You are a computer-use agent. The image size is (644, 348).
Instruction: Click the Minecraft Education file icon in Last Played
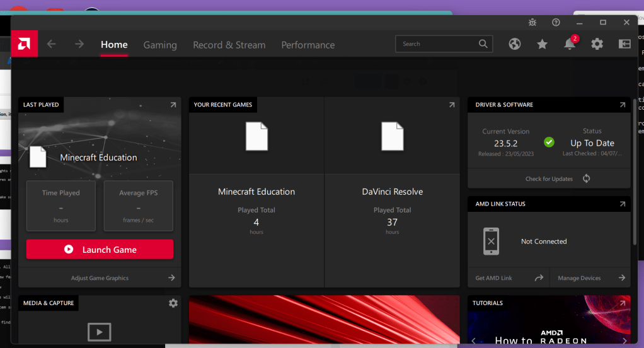pyautogui.click(x=38, y=157)
